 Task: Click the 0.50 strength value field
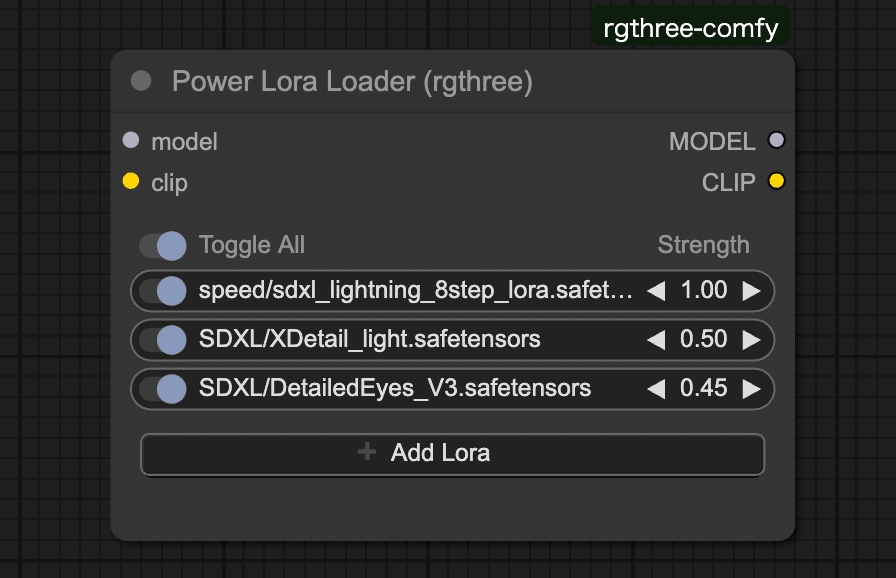coord(703,340)
